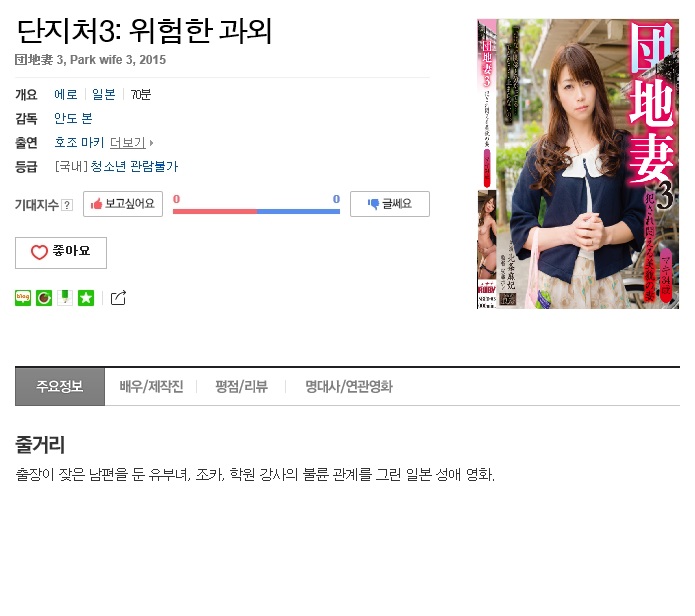Switch to 배우/제작진 tab
695x616 pixels.
click(x=151, y=386)
